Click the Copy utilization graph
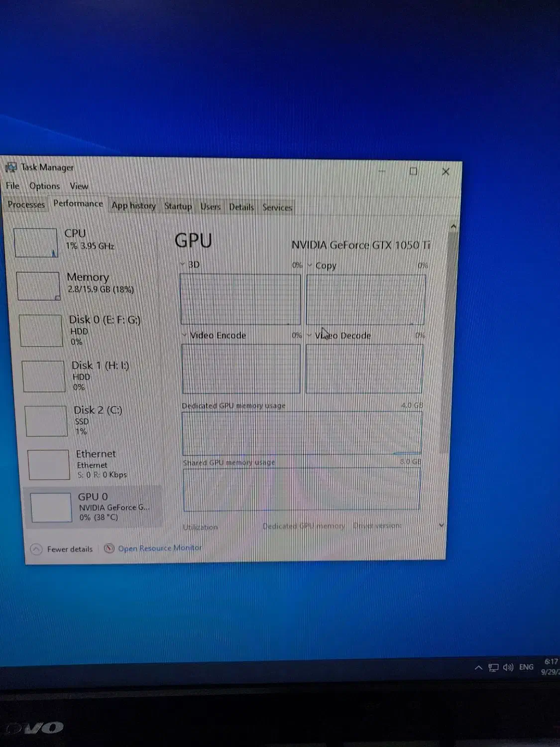This screenshot has width=560, height=747. tap(366, 299)
